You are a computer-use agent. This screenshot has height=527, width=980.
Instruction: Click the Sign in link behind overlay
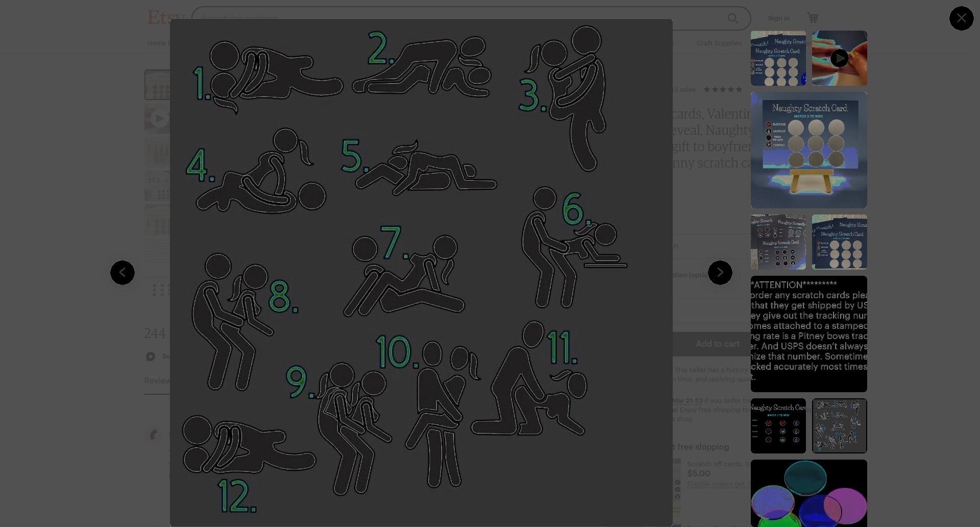pos(778,18)
